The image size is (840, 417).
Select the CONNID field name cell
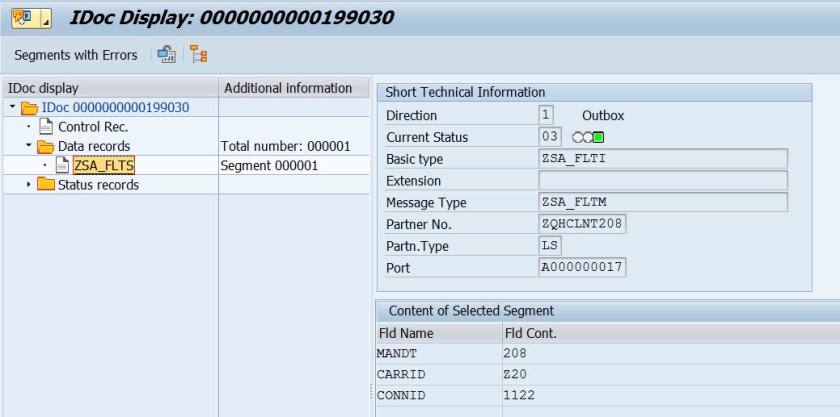coord(439,396)
